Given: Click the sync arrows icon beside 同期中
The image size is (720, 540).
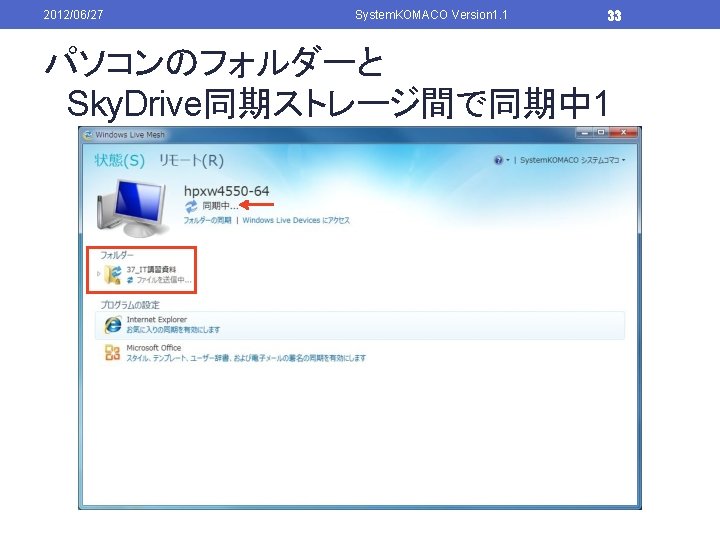Looking at the screenshot, I should (x=191, y=206).
